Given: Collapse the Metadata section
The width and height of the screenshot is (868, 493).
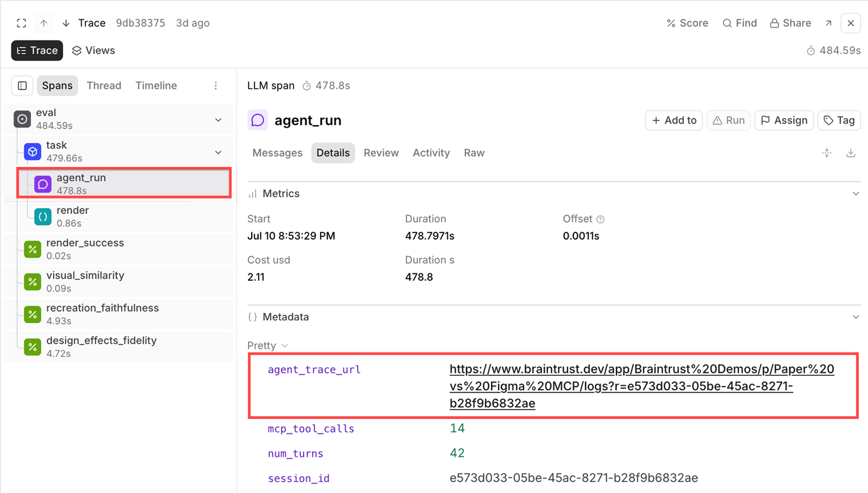Looking at the screenshot, I should pyautogui.click(x=856, y=317).
